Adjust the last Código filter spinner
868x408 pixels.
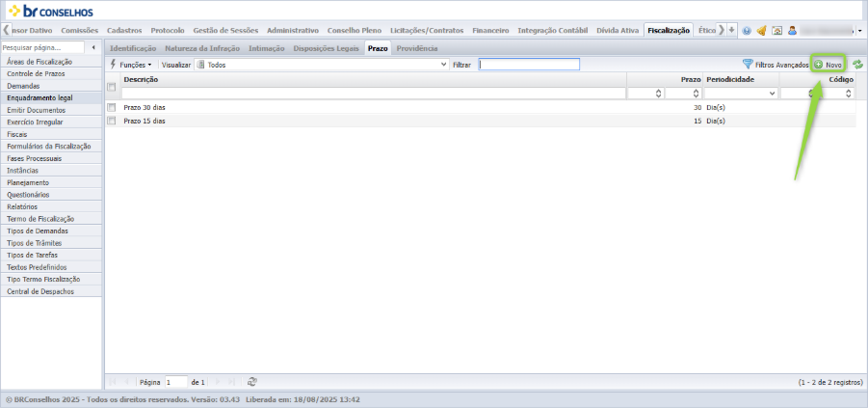coord(849,95)
